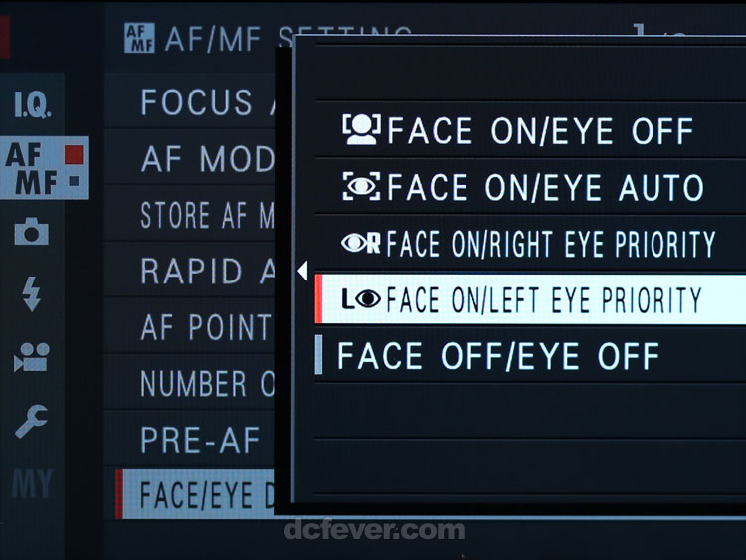Open the flash settings lightning icon
The image size is (746, 560).
click(x=32, y=293)
